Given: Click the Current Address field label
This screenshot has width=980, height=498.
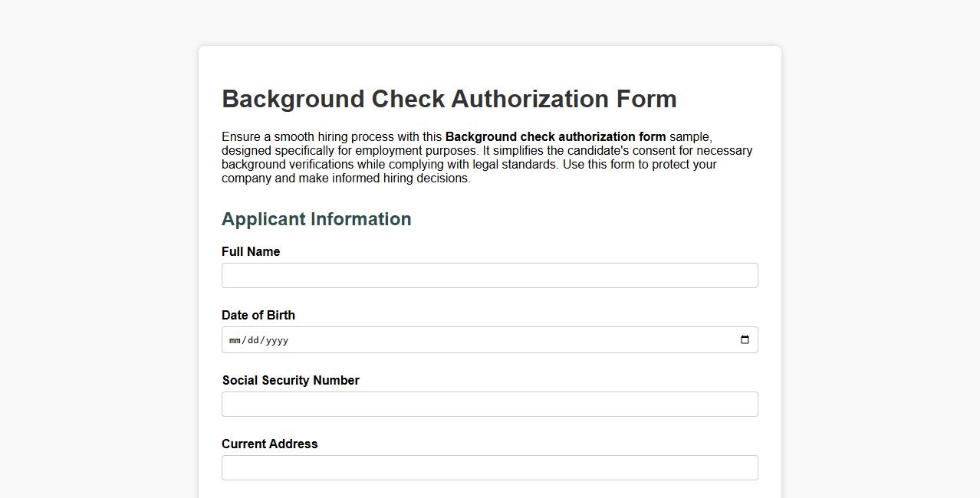Looking at the screenshot, I should [x=269, y=444].
